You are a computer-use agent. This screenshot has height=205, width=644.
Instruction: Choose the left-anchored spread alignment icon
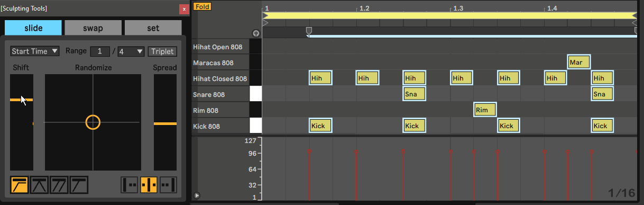click(130, 185)
